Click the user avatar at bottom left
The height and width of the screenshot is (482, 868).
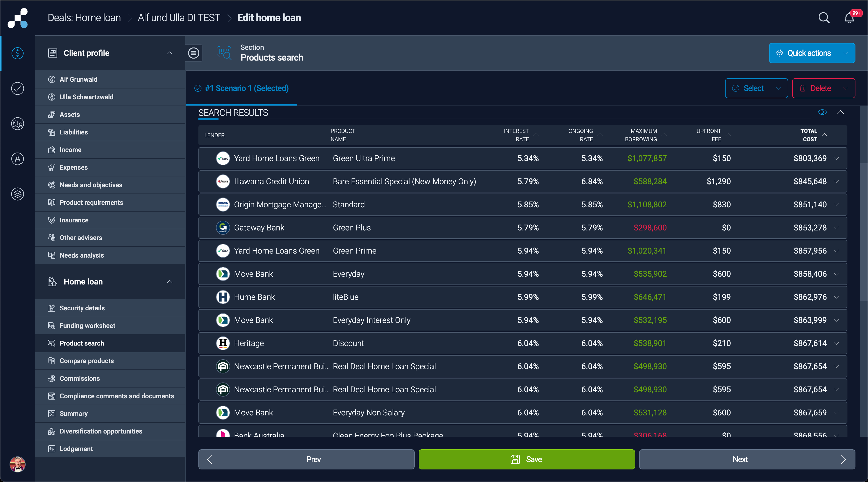[x=18, y=464]
